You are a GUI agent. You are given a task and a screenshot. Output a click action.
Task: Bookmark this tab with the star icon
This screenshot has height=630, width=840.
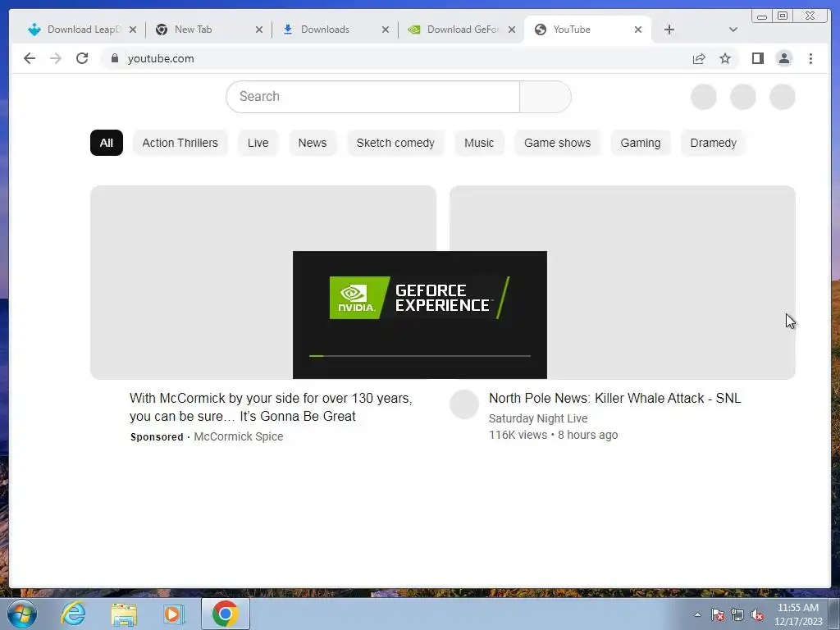(725, 58)
